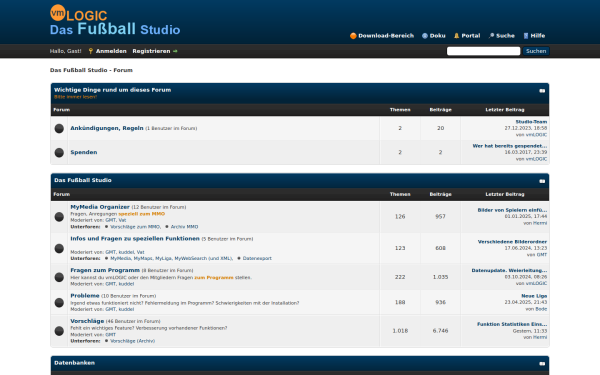Open user profile Bode in Probleme row
The height and width of the screenshot is (375, 600).
click(x=541, y=309)
